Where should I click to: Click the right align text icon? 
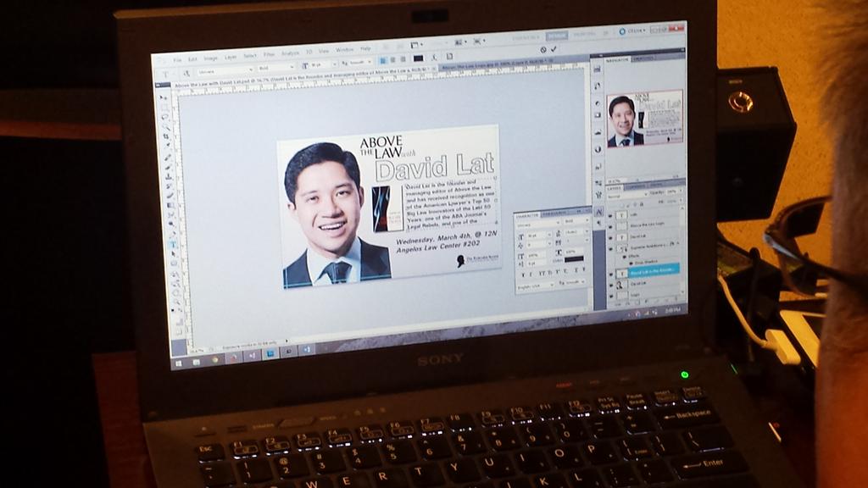(403, 60)
